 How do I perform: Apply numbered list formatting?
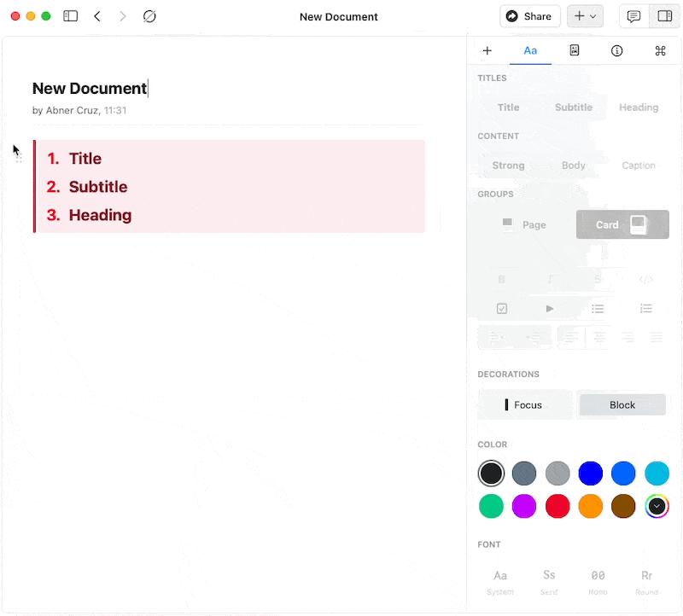pos(646,309)
